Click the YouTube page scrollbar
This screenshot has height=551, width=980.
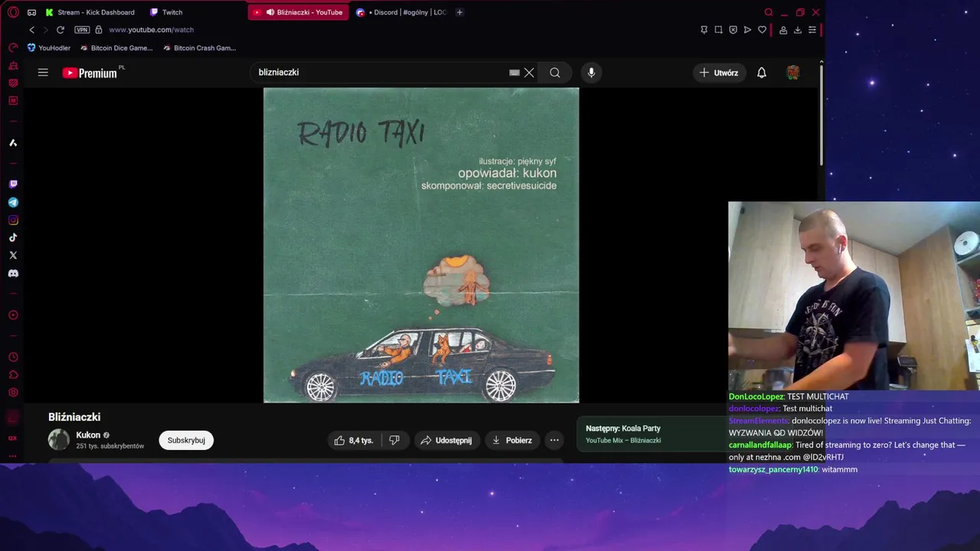click(x=821, y=115)
